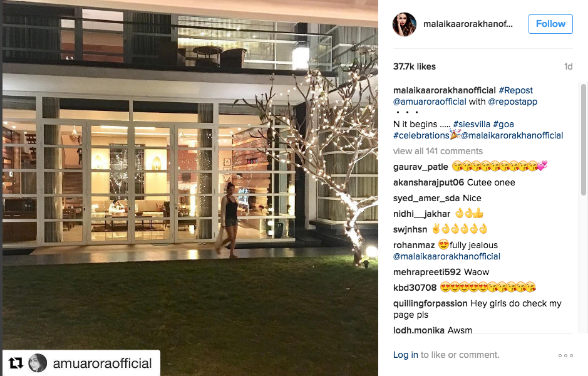Click the Log in link
The height and width of the screenshot is (376, 588).
click(405, 355)
